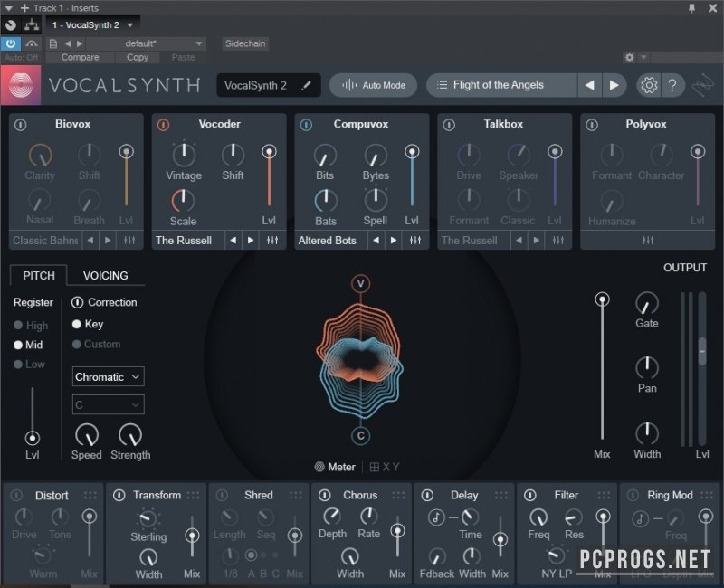Select previous Compuvox preset Altered Bots
Image resolution: width=724 pixels, height=588 pixels.
[x=376, y=241]
